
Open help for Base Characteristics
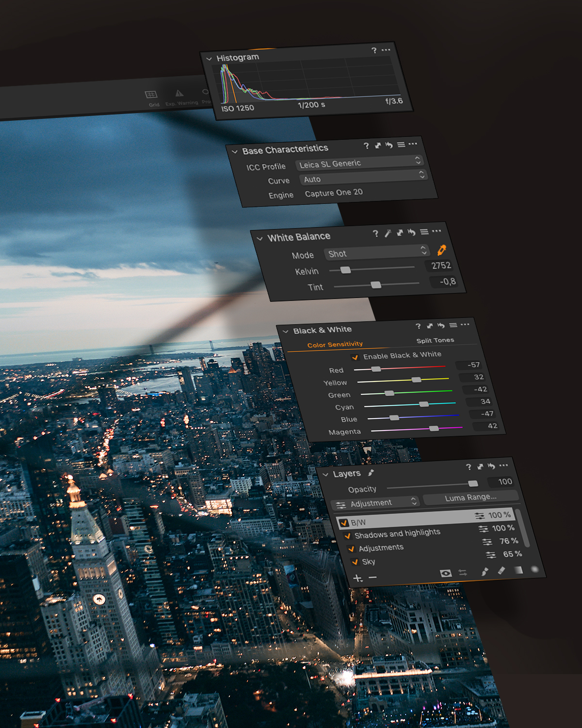click(366, 146)
